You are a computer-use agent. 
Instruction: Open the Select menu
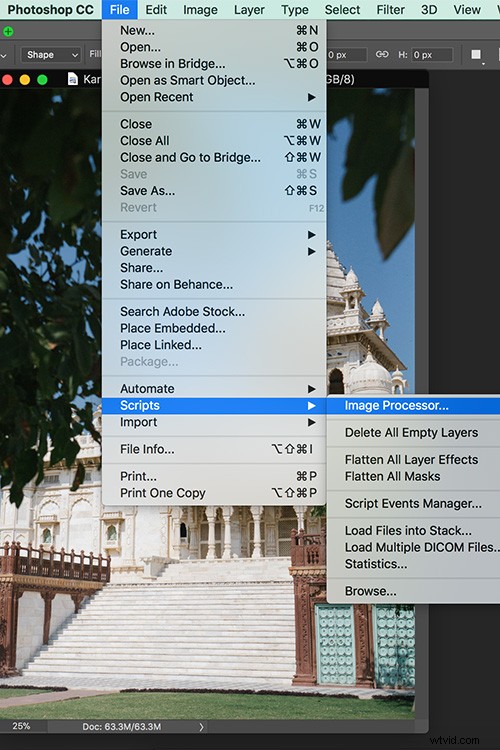click(342, 10)
